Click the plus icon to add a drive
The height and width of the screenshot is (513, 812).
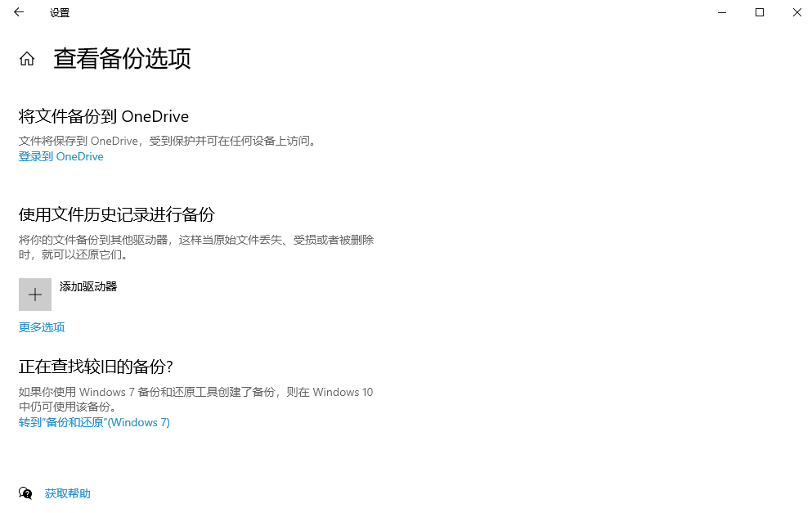coord(34,294)
